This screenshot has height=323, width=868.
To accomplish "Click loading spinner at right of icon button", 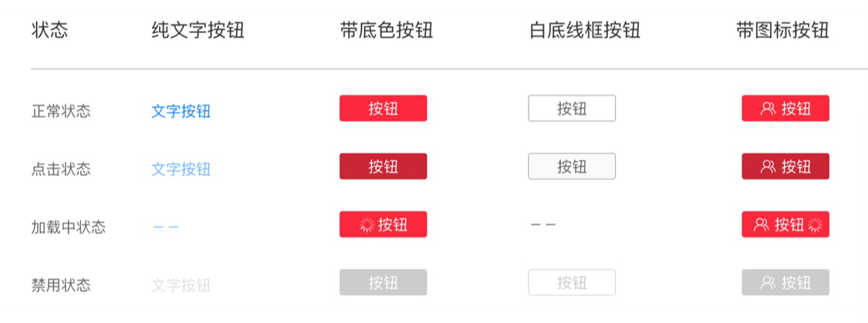I will (815, 225).
